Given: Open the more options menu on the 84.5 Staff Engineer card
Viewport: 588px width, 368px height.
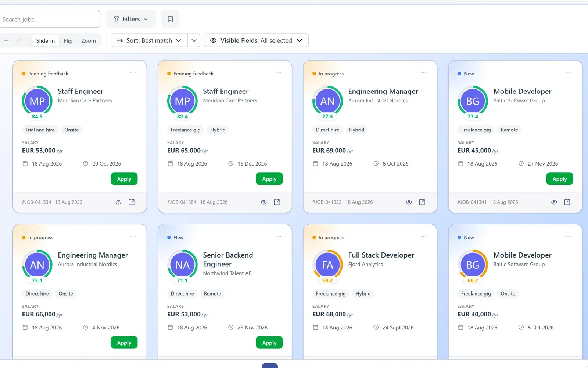Looking at the screenshot, I should coord(133,72).
